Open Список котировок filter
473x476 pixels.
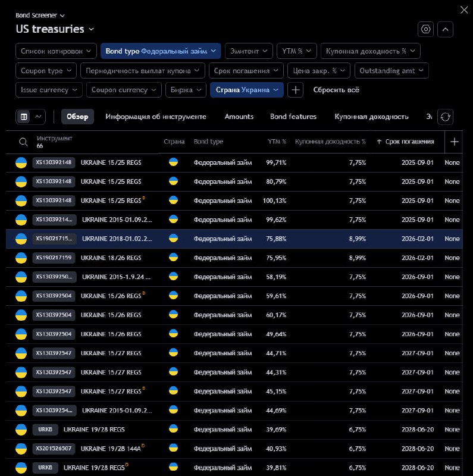pos(56,51)
